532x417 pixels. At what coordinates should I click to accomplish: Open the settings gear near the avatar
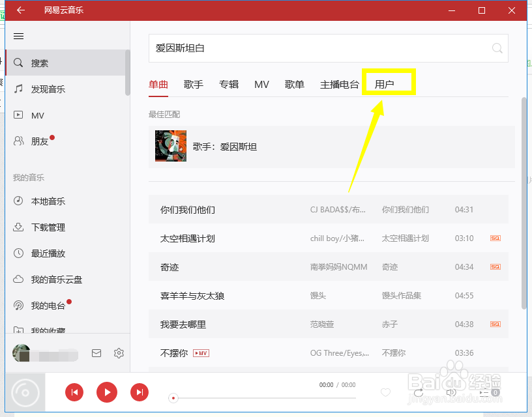click(x=119, y=352)
